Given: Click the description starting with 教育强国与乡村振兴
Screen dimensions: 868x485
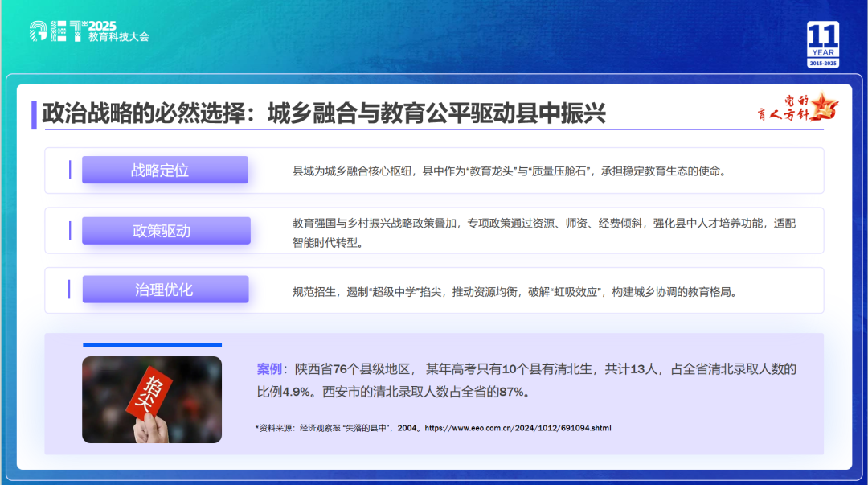Looking at the screenshot, I should [x=543, y=232].
